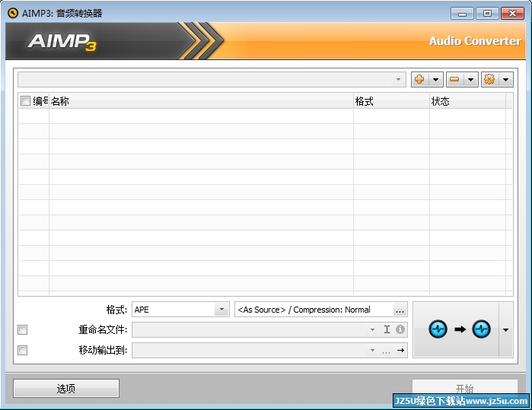Click the browse ellipsis for output folder
This screenshot has height=410, width=532.
(x=386, y=351)
